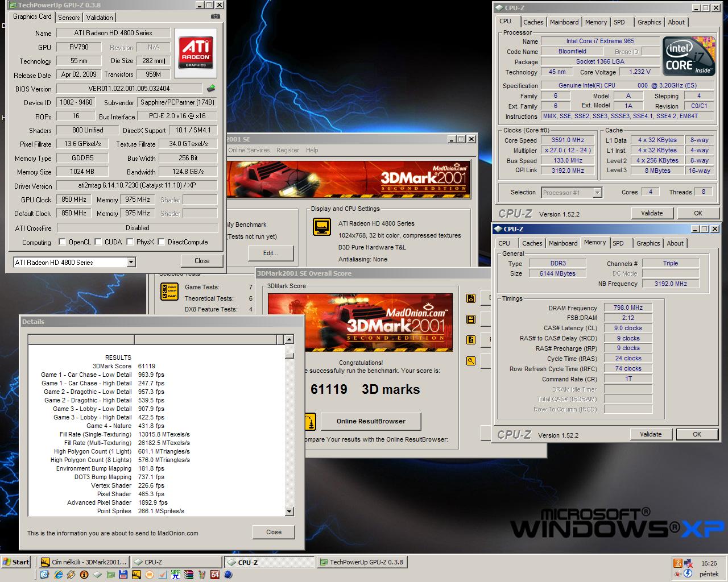Launch the Super PI quick launch icon
Viewport: 728px width, 582px height.
pos(176,575)
